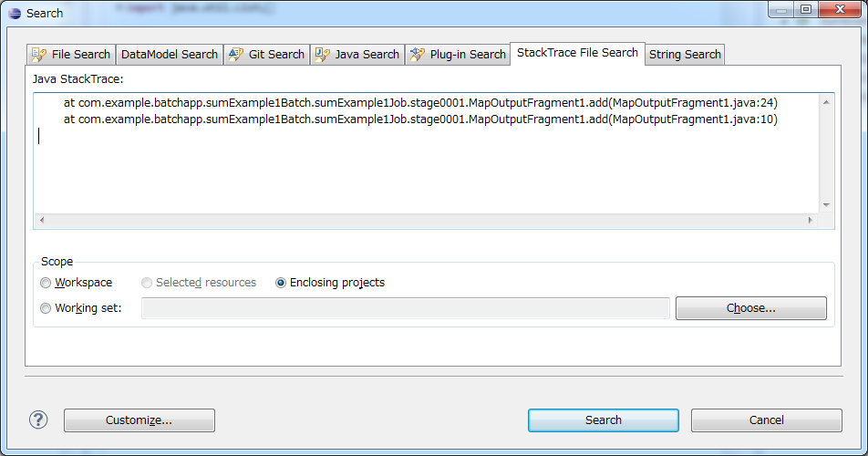Screen dimensions: 868x456
Task: Click the Customize... button
Action: pos(139,420)
